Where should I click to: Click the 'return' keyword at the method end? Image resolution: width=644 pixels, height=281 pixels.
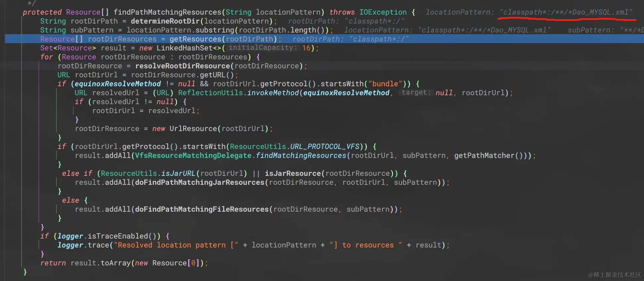coord(53,263)
